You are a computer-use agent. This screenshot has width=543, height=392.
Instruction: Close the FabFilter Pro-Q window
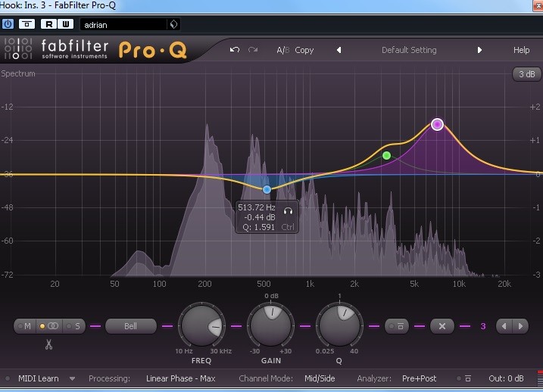[538, 5]
